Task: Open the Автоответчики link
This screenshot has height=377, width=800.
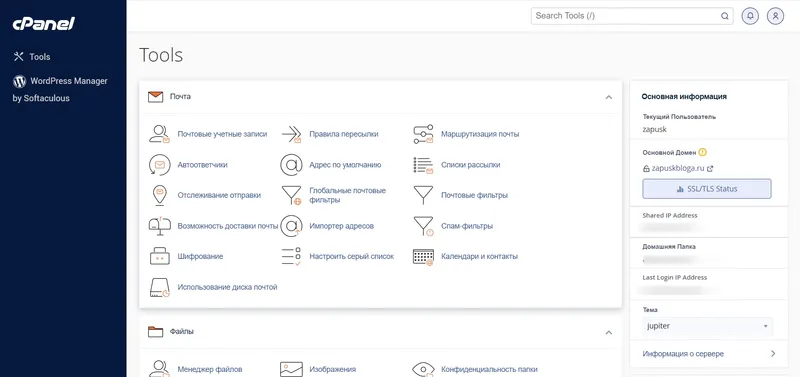Action: [x=203, y=165]
